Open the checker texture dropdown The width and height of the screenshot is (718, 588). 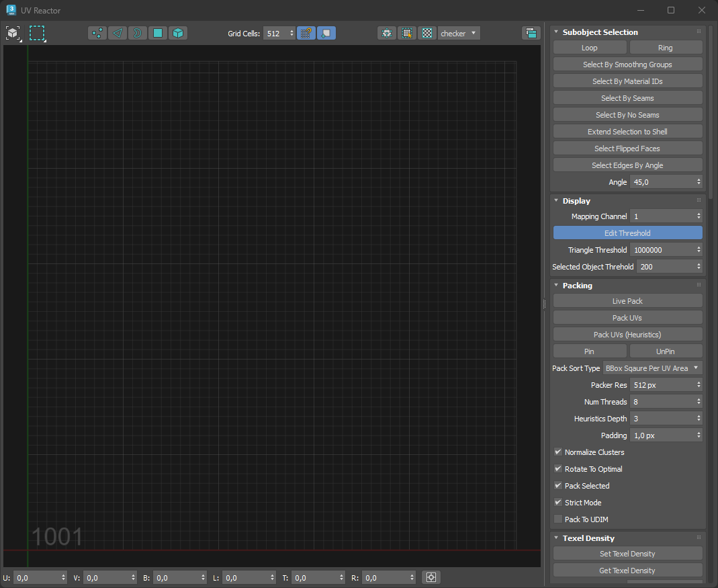(459, 33)
